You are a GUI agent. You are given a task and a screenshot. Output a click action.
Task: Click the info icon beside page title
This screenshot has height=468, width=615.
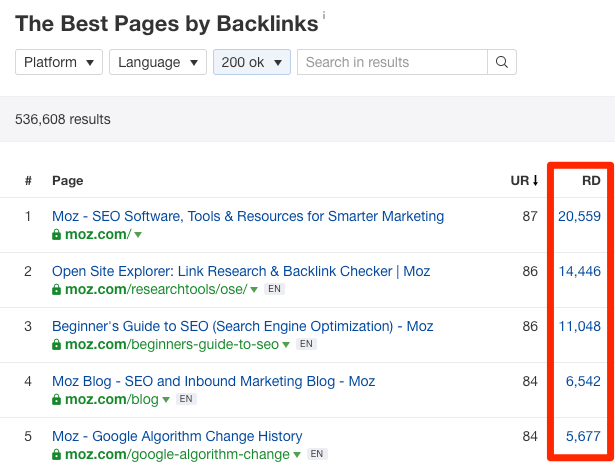(x=324, y=17)
